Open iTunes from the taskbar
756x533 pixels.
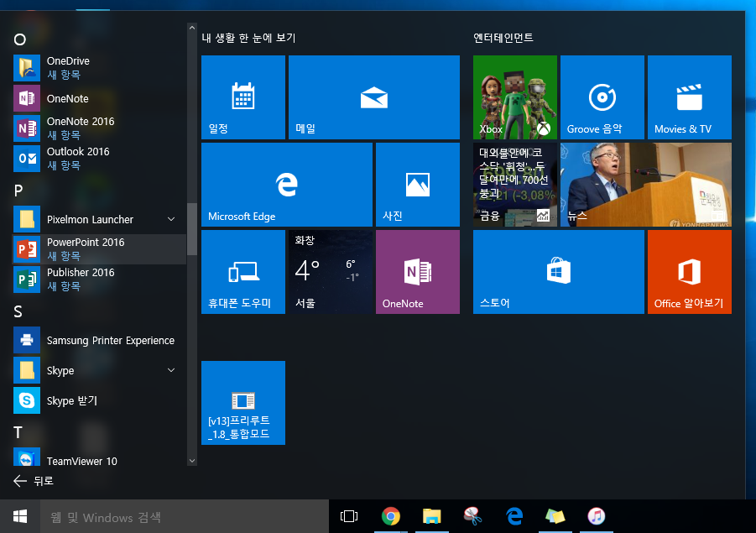click(597, 516)
